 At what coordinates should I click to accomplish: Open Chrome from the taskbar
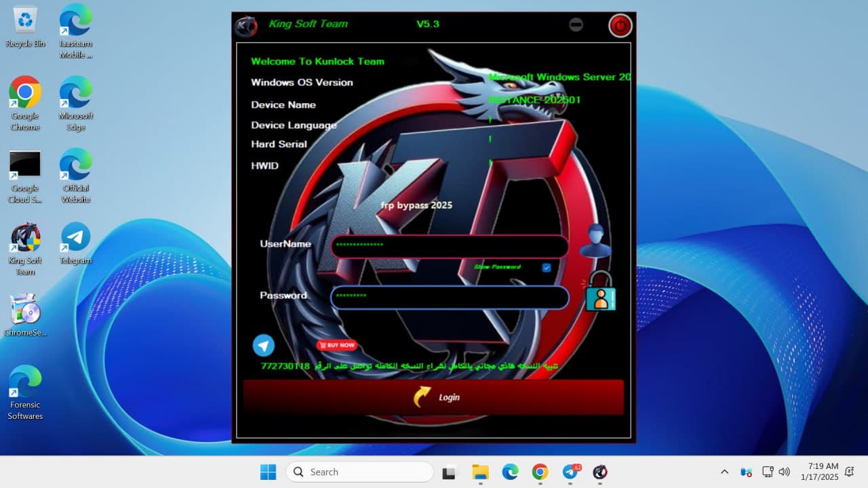coord(540,472)
